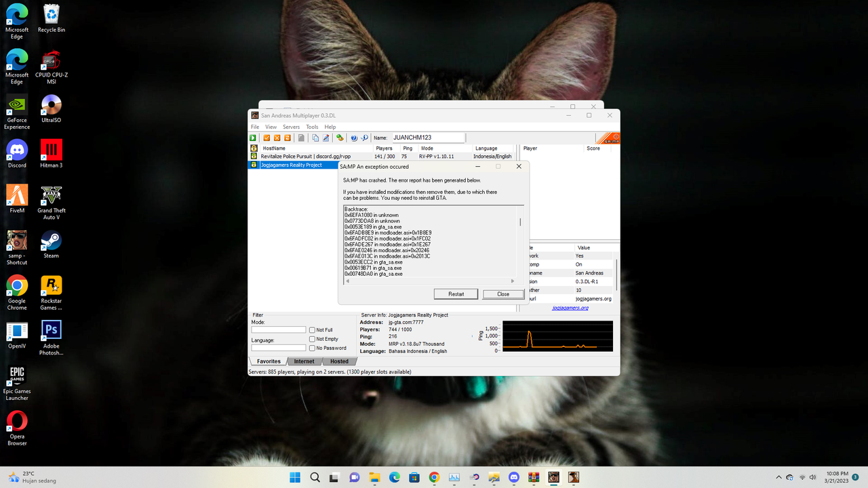Open Discord desktop shortcut
The image size is (868, 488).
(x=17, y=154)
